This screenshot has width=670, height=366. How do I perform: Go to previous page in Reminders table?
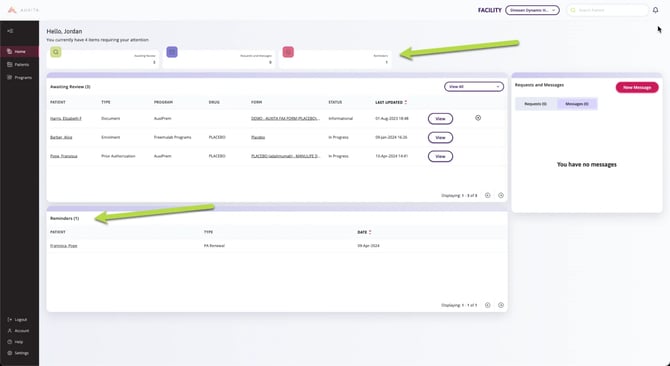pyautogui.click(x=488, y=305)
